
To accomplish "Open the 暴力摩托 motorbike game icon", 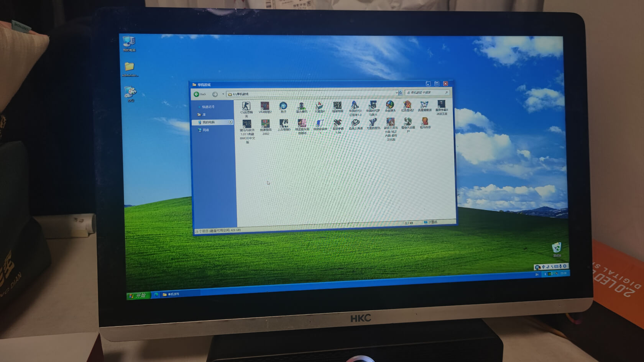I will (302, 107).
